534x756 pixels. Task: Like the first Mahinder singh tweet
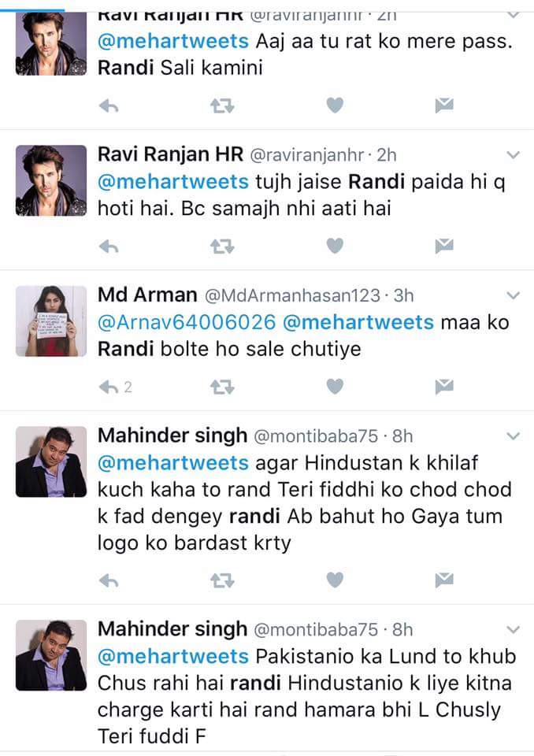point(335,580)
